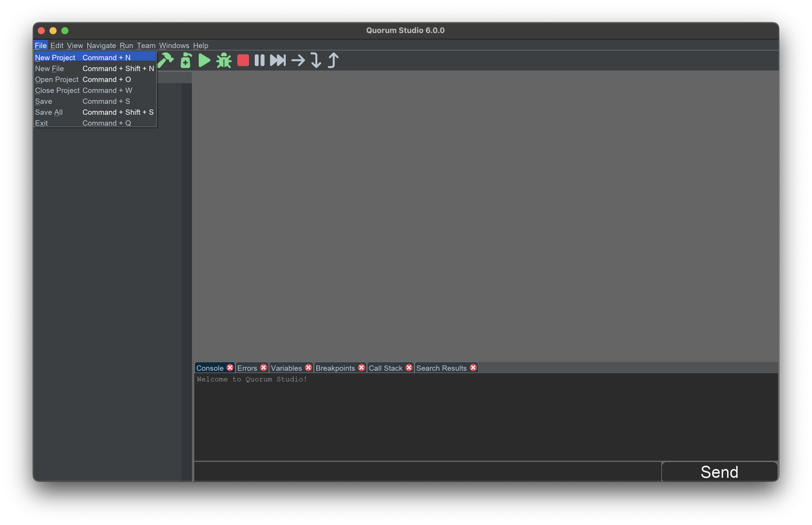The width and height of the screenshot is (812, 525).
Task: Close the Console tab
Action: (x=230, y=367)
